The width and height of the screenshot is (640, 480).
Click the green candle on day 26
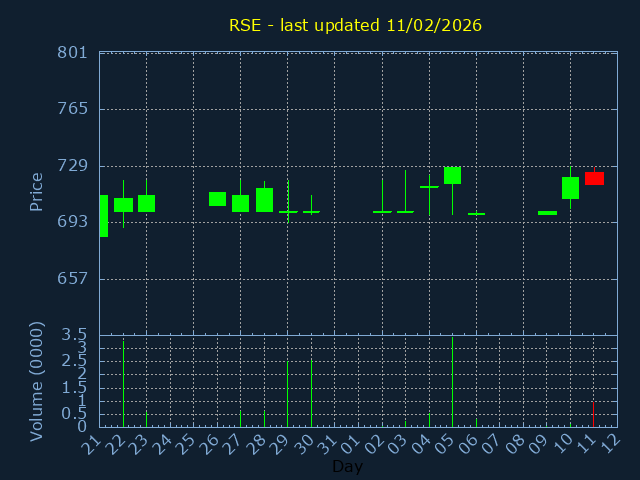(x=217, y=199)
